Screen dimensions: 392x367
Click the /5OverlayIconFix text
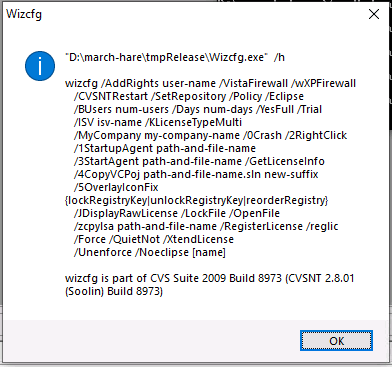point(116,187)
